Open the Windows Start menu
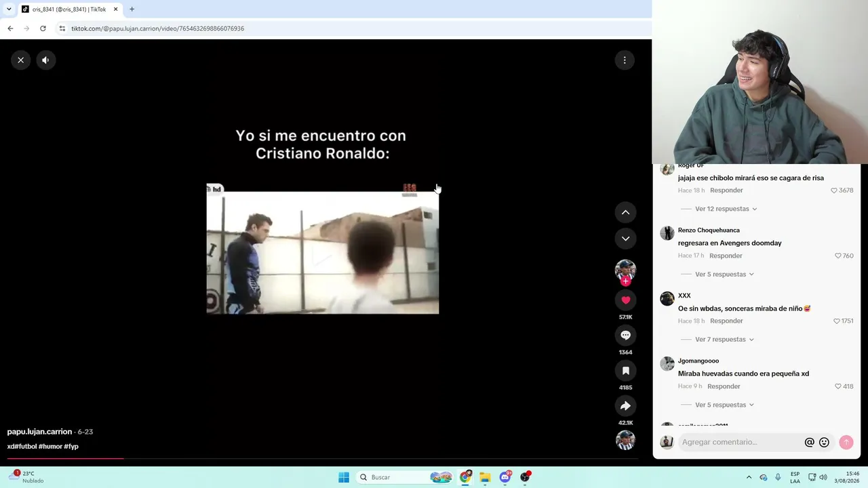This screenshot has height=488, width=868. click(x=344, y=477)
